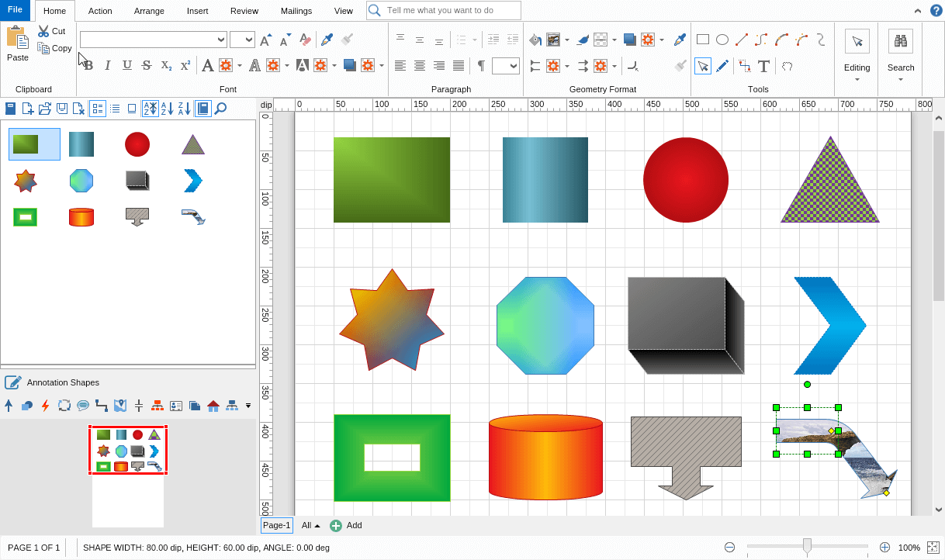Expand the Search group dropdown

pos(901,79)
